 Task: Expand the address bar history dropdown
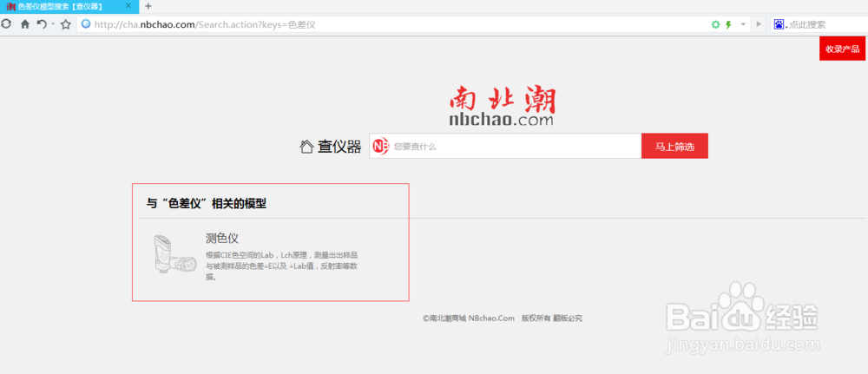tap(744, 24)
